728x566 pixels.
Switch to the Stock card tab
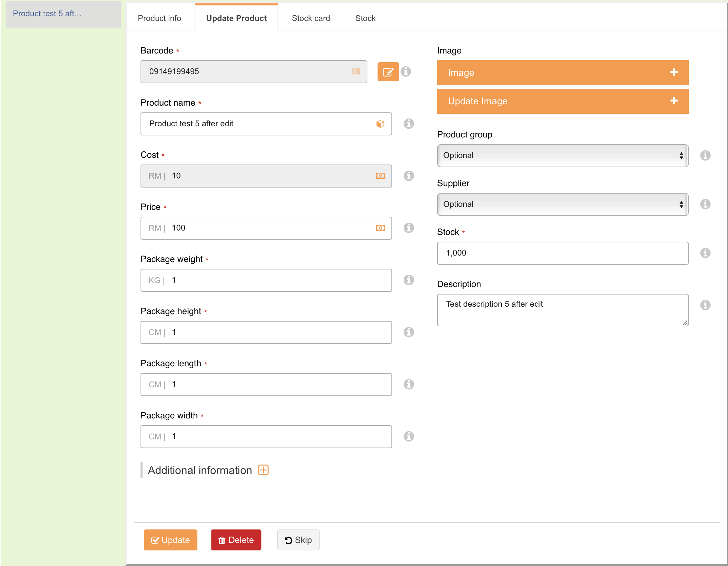pos(311,18)
